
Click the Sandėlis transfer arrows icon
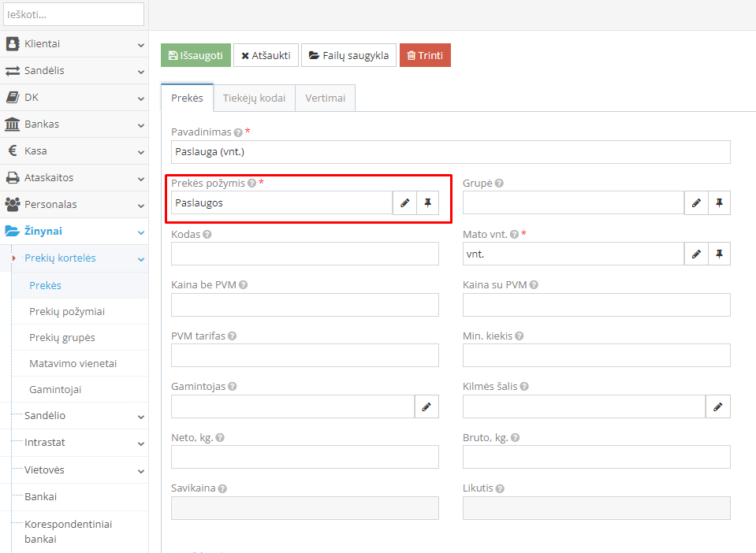point(13,71)
